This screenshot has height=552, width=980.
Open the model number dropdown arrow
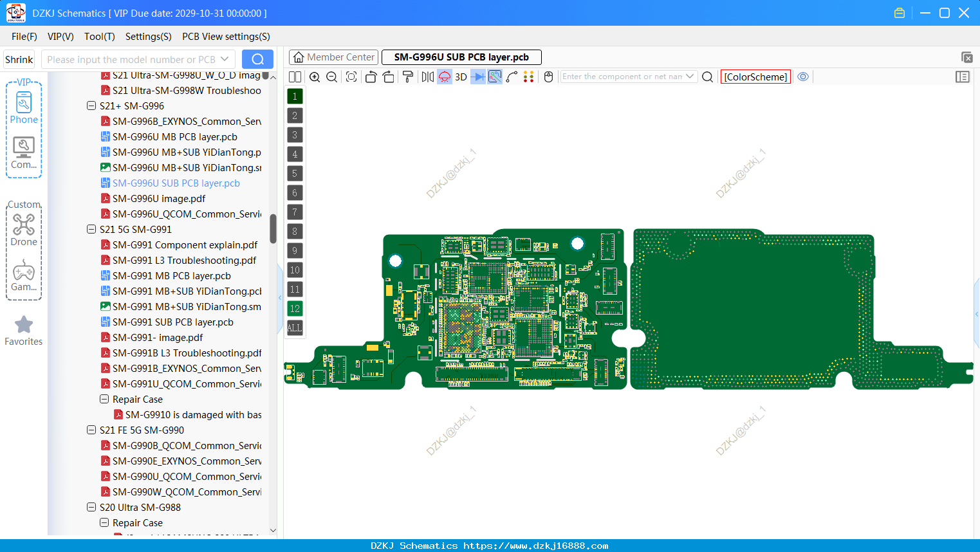(x=225, y=59)
